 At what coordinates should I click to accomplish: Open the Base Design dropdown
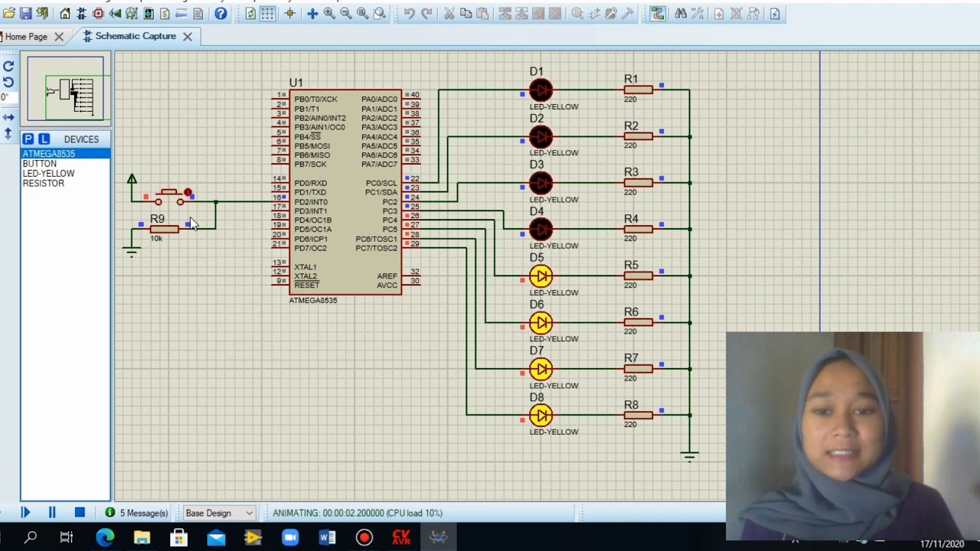click(x=218, y=513)
